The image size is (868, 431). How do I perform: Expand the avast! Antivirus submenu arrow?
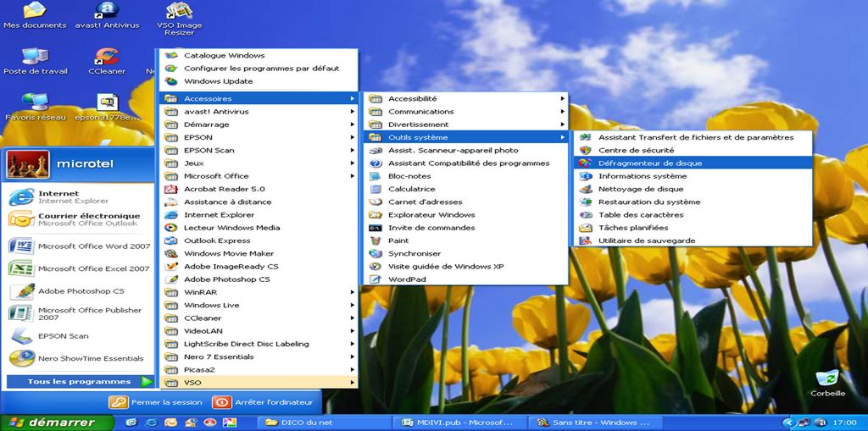[x=352, y=111]
